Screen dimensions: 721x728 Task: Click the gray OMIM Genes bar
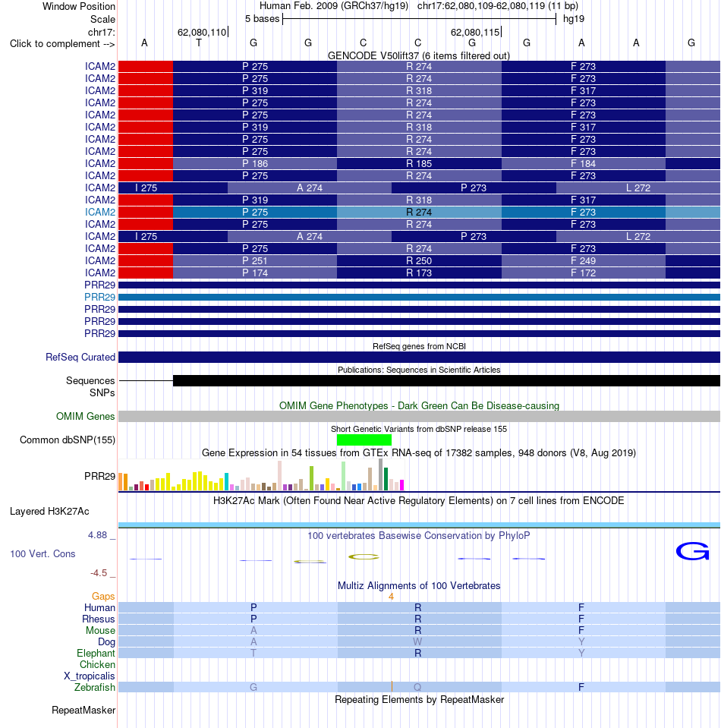point(419,417)
